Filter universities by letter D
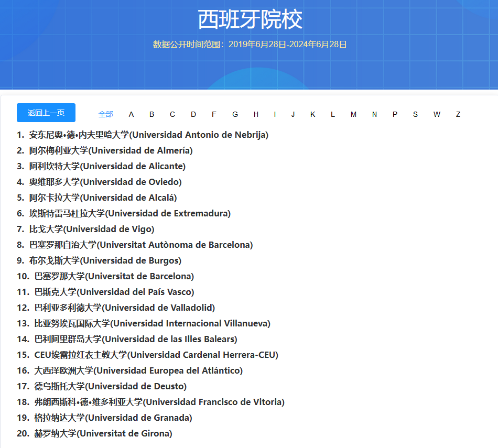This screenshot has width=498, height=448. tap(193, 114)
